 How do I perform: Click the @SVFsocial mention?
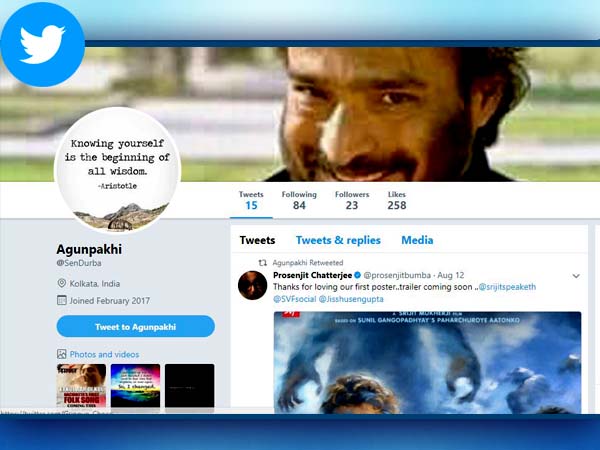click(x=295, y=299)
